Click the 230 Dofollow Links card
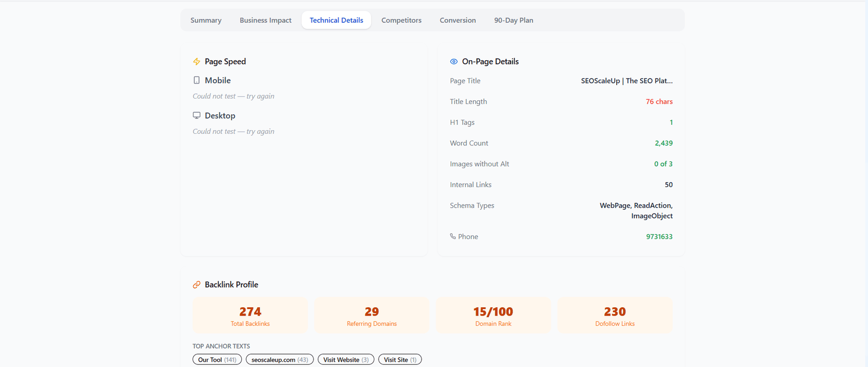 coord(615,316)
